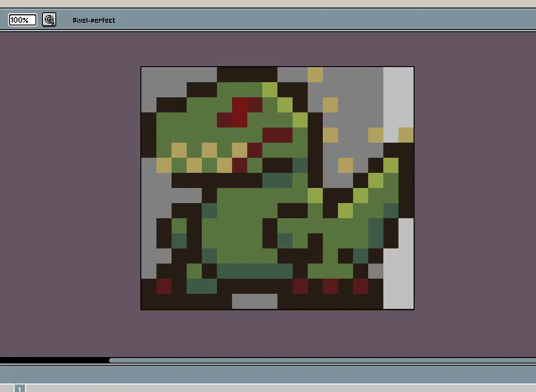Click the gray gap in bottom black outline
Viewport: 536px width, 392px height.
[x=254, y=301]
